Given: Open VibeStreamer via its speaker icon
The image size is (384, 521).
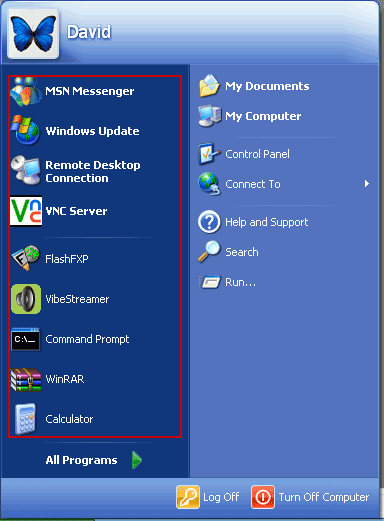Looking at the screenshot, I should coord(26,299).
